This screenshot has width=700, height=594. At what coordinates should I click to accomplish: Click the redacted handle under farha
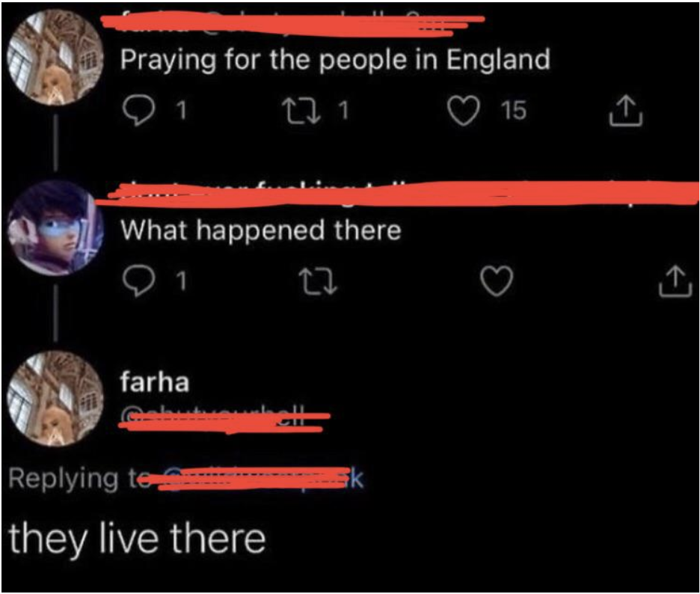coord(224,420)
